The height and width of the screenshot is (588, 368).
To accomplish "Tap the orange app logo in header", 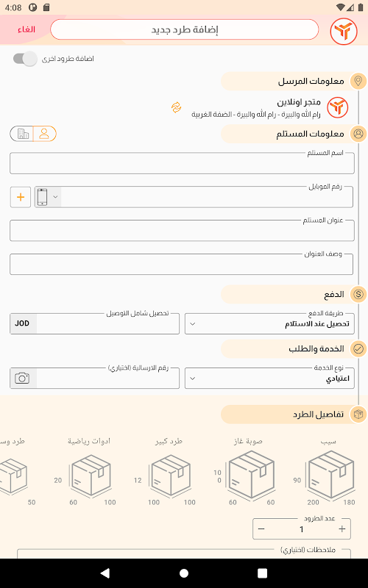I will click(x=344, y=31).
